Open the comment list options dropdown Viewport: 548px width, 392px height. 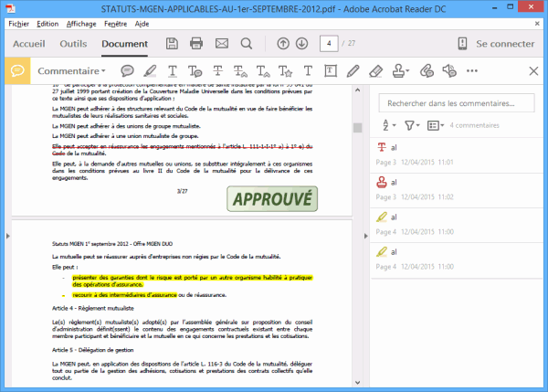436,125
